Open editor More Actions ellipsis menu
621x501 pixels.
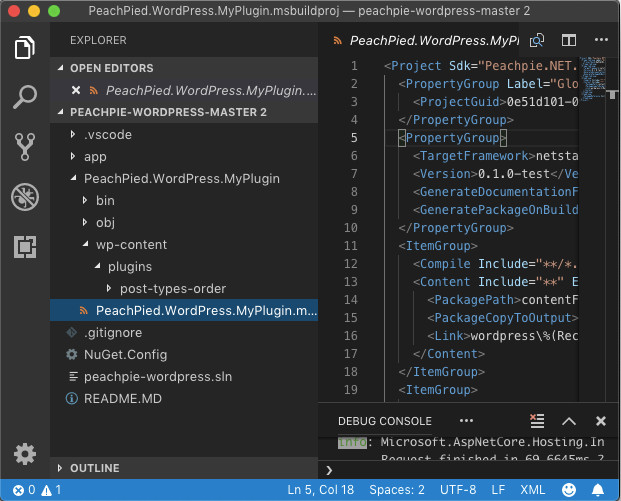coord(601,40)
